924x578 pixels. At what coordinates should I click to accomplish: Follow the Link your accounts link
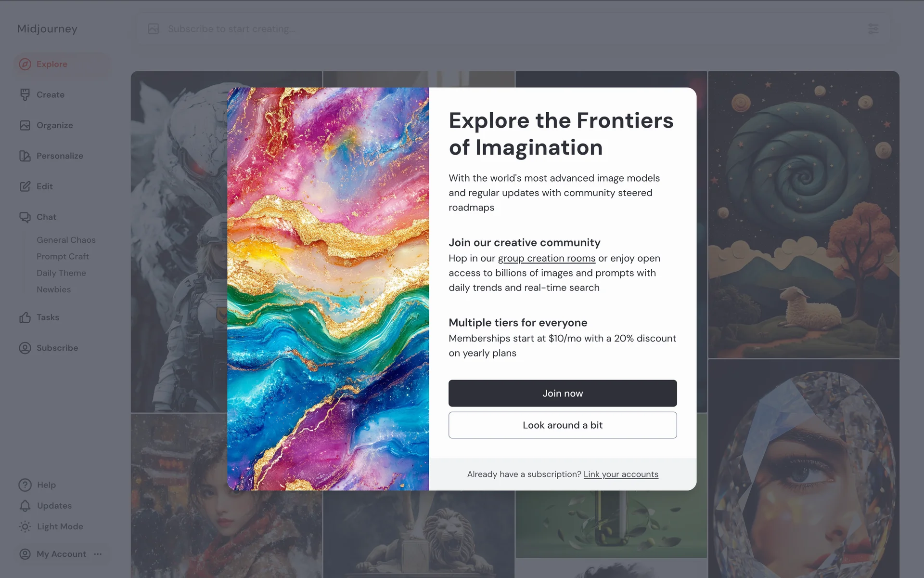pyautogui.click(x=621, y=474)
